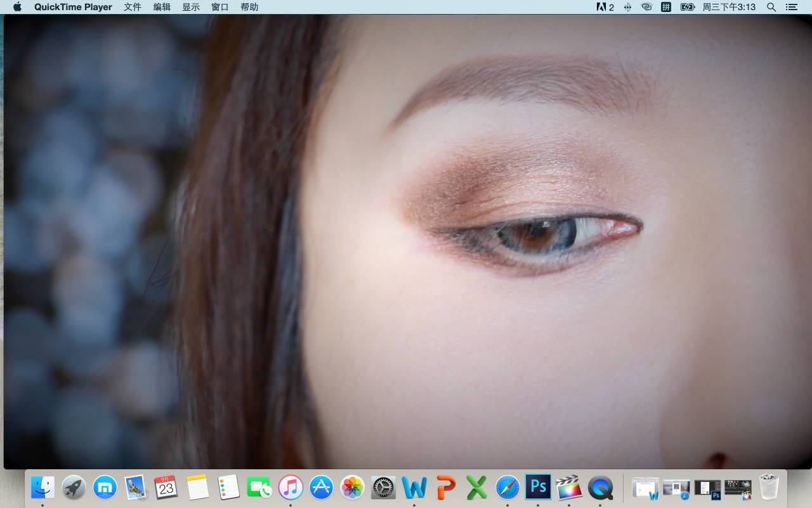This screenshot has height=508, width=812.
Task: Open iTunes from the Dock
Action: [291, 488]
